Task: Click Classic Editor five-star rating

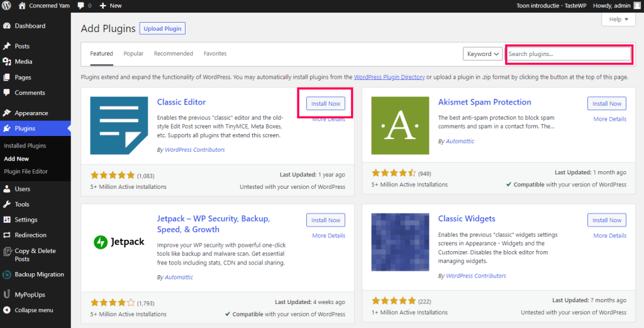Action: click(113, 176)
